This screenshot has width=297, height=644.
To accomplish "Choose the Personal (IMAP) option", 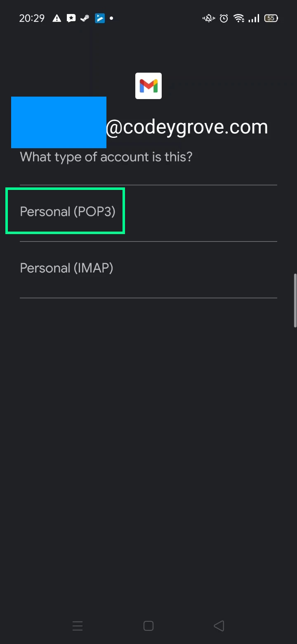I will 148,268.
